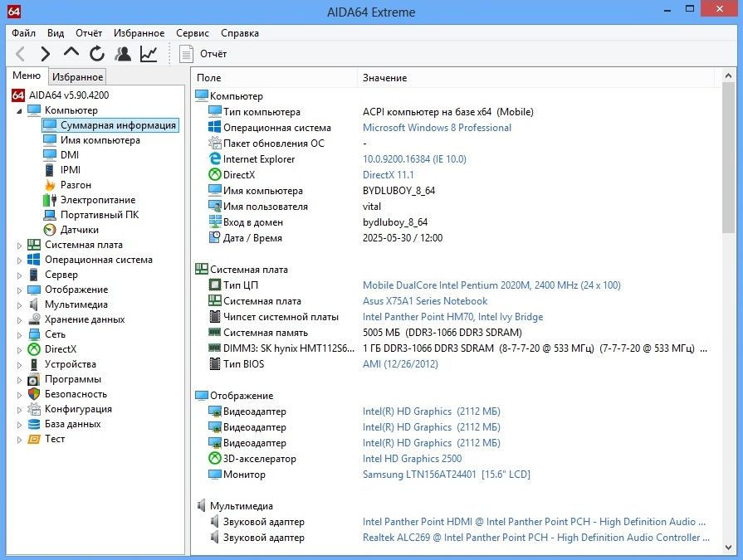Expand the Операционная система tree node
The image size is (743, 560).
(19, 261)
